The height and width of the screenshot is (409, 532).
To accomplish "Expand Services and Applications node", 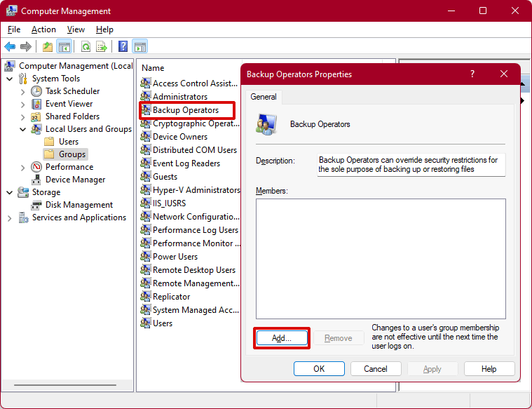I will click(10, 218).
